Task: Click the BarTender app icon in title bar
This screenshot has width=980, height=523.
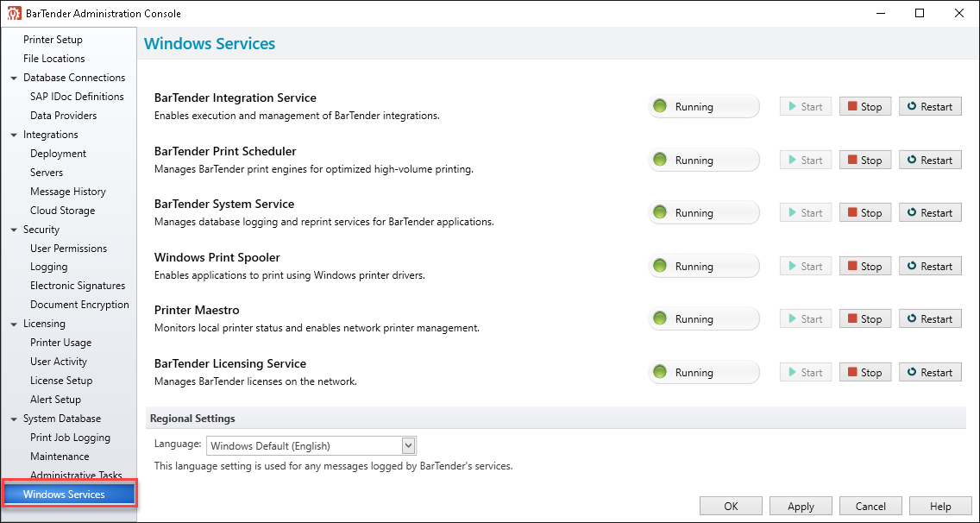Action: pos(14,13)
